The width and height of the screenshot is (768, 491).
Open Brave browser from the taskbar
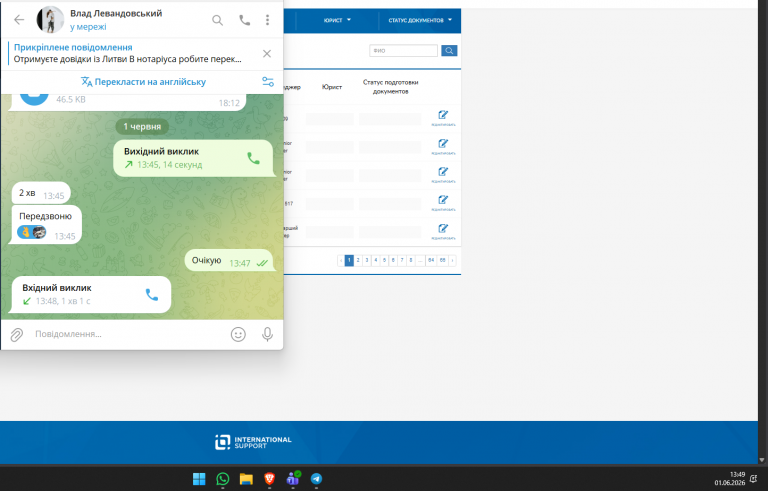(x=269, y=479)
